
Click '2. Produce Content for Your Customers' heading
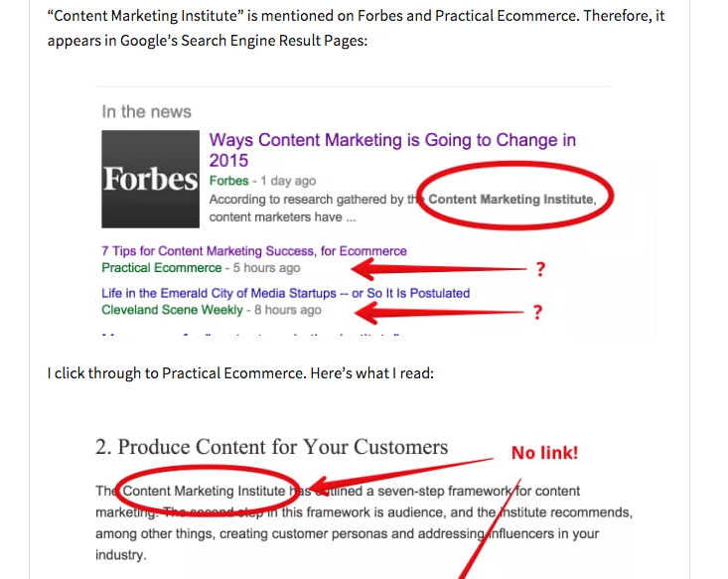pos(271,447)
